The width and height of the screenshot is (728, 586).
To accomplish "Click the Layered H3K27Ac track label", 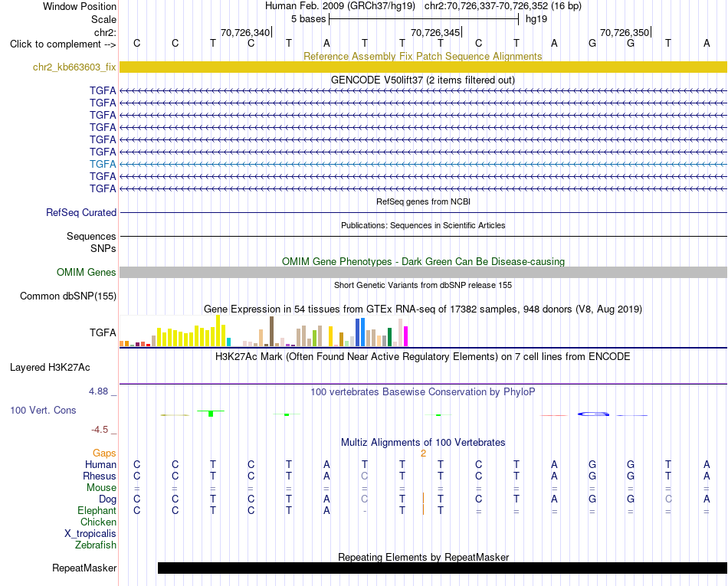I will [50, 368].
